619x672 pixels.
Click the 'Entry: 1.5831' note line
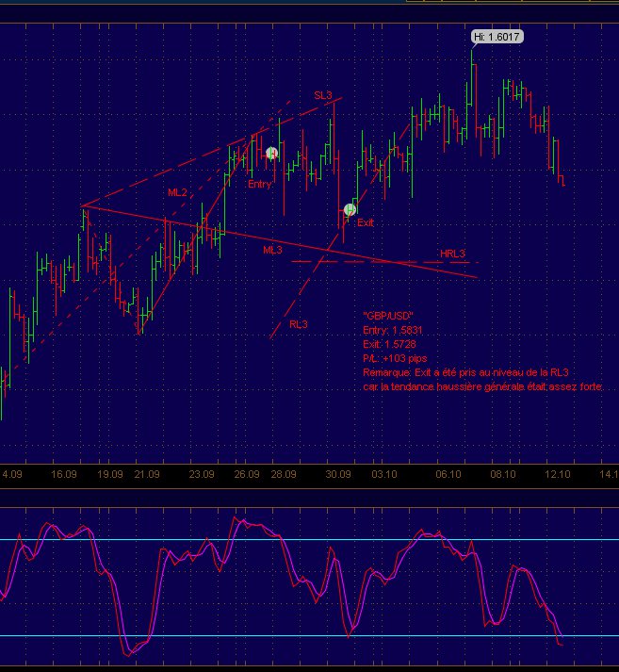click(x=393, y=330)
